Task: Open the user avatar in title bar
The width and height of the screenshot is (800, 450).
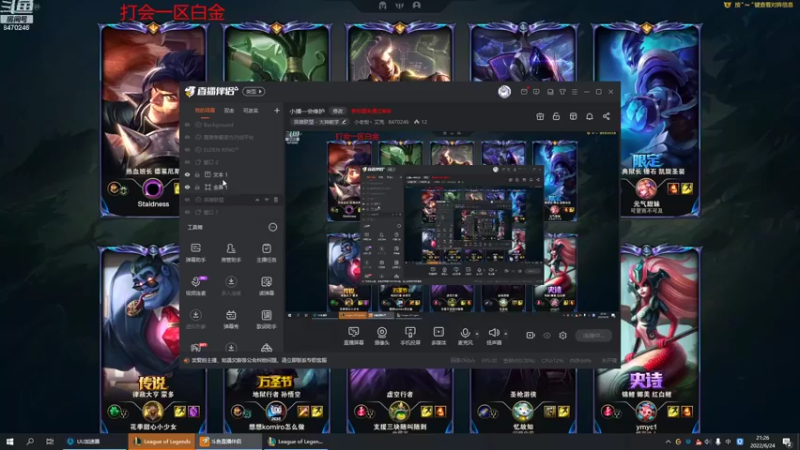Action: tap(504, 91)
